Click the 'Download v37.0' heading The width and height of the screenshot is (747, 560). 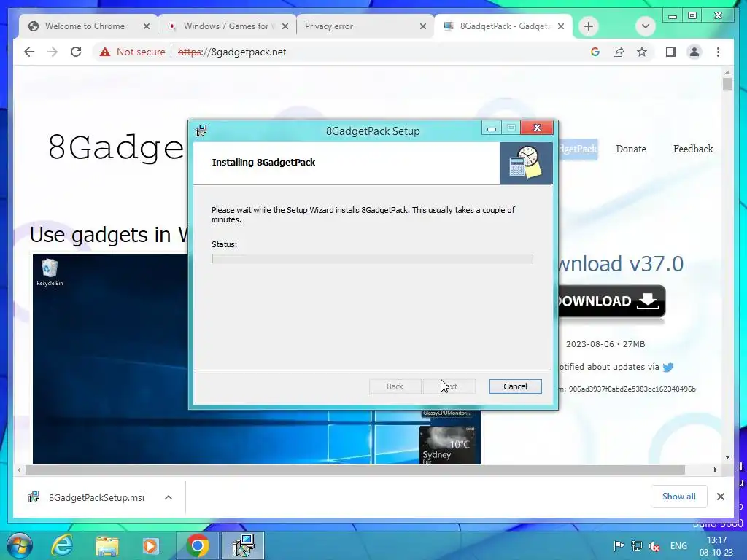(x=620, y=263)
